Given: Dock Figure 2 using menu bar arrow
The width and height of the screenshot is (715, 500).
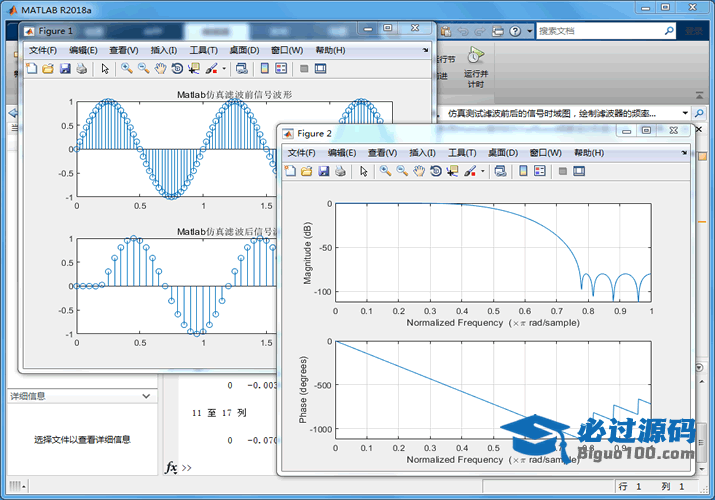Looking at the screenshot, I should click(684, 153).
